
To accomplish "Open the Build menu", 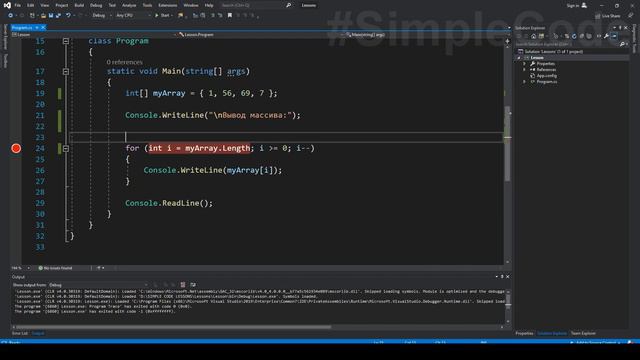I will (x=79, y=5).
